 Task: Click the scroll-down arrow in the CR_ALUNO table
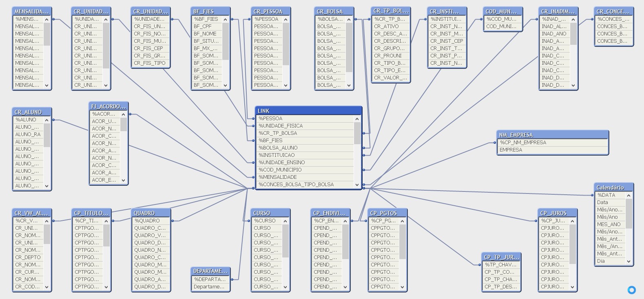coord(47,186)
